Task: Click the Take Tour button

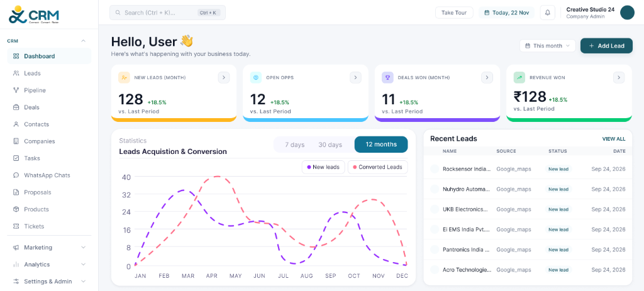Action: (454, 13)
